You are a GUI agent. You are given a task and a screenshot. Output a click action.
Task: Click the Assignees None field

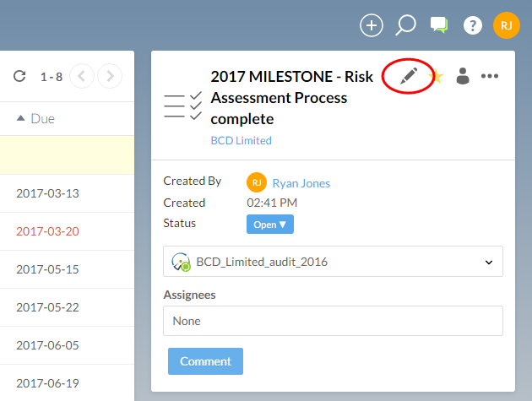point(333,321)
